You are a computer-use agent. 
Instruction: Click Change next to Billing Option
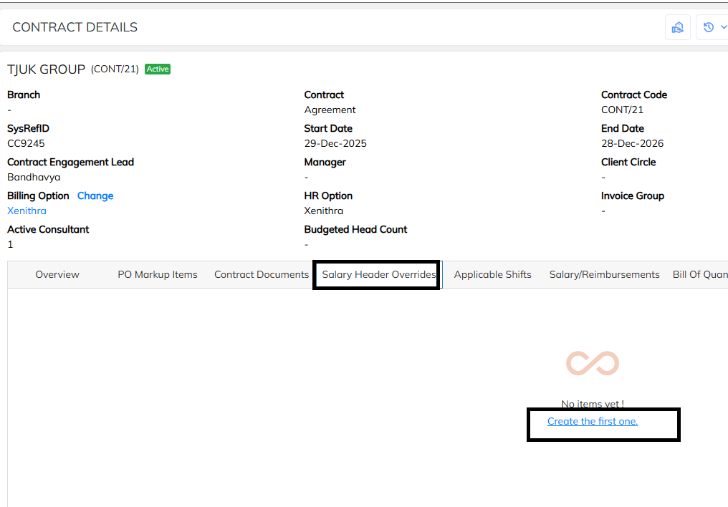click(x=95, y=196)
